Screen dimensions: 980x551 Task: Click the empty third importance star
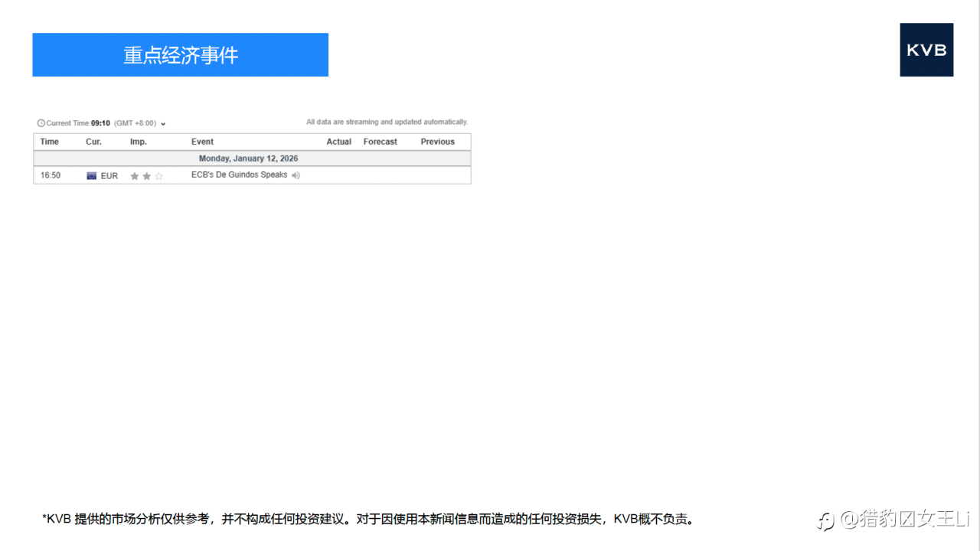159,176
